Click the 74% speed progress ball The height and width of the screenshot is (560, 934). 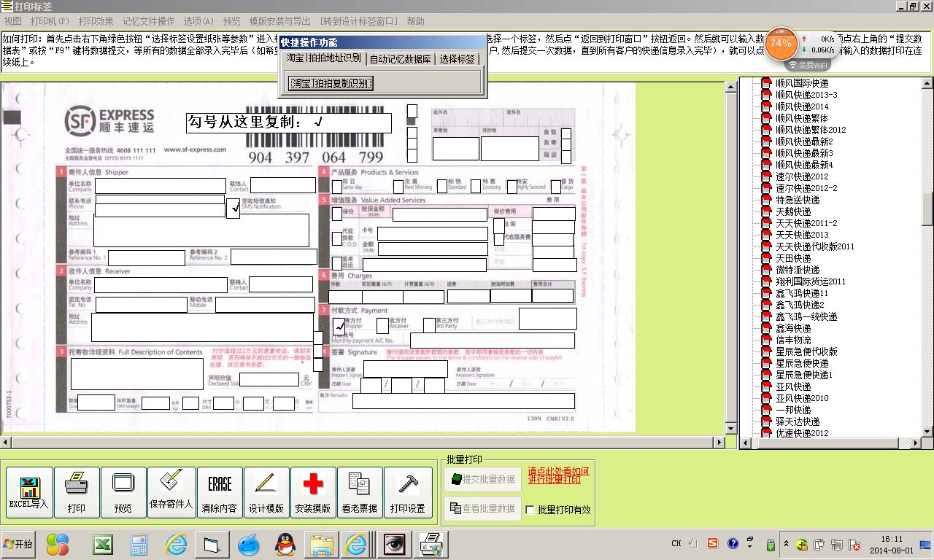coord(780,44)
